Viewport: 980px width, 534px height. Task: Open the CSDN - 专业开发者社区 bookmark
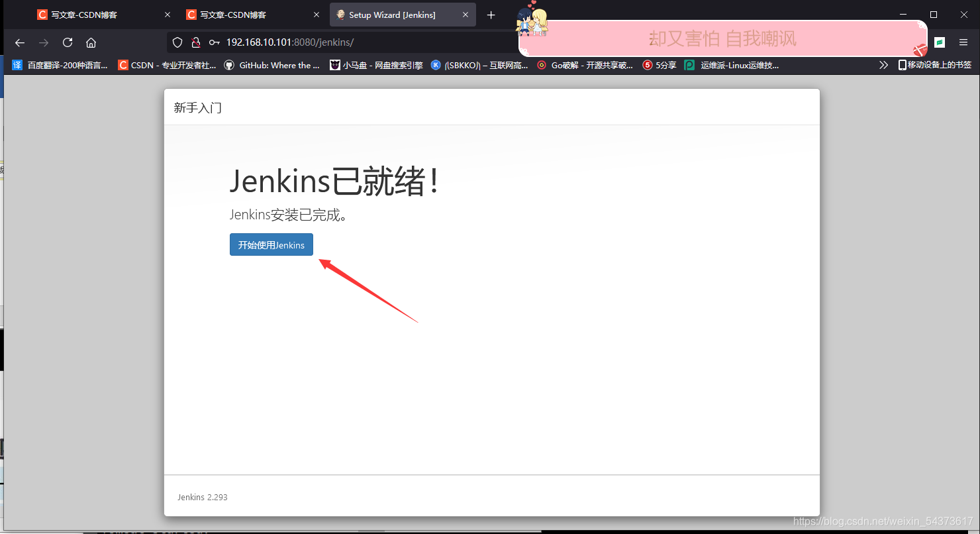(x=167, y=65)
